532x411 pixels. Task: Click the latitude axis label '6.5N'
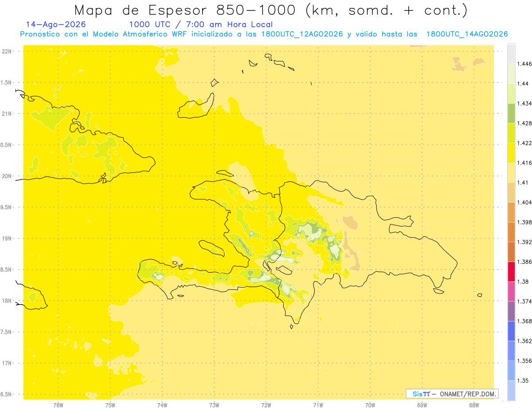[7, 395]
